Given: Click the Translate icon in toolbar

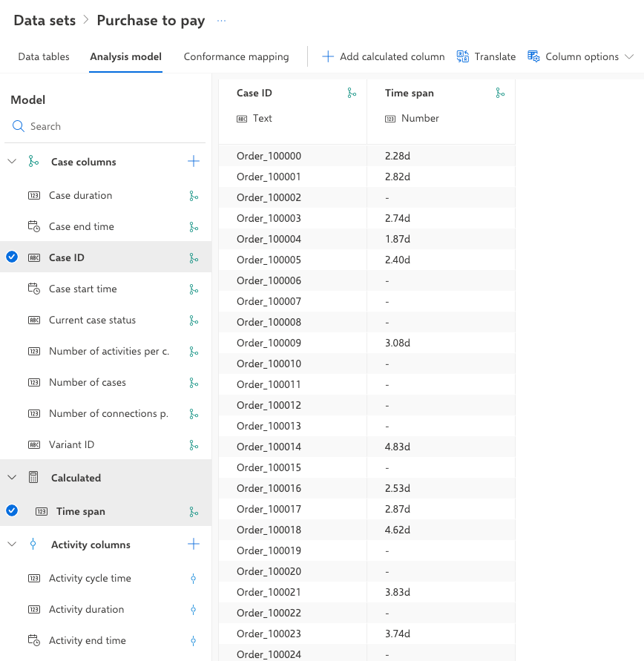Looking at the screenshot, I should pos(463,56).
